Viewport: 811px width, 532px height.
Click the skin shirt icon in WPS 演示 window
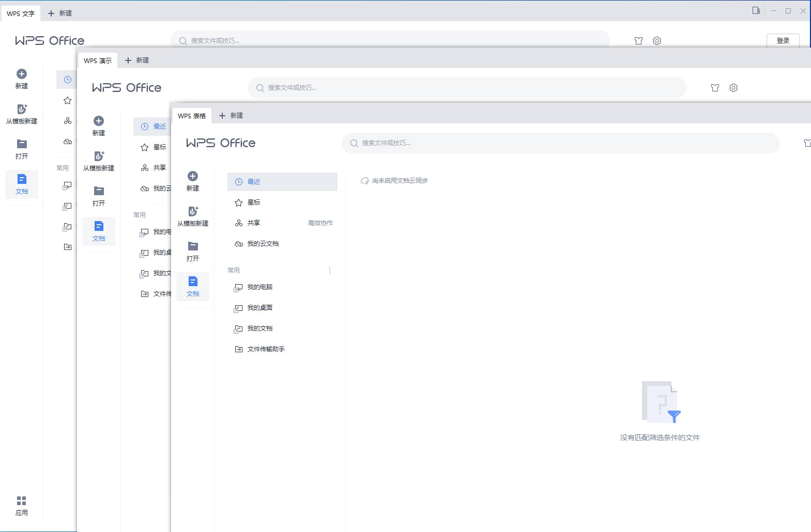[x=715, y=88]
